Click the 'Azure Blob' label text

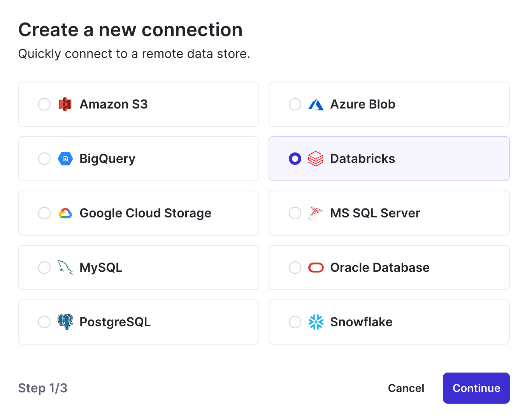(x=363, y=104)
